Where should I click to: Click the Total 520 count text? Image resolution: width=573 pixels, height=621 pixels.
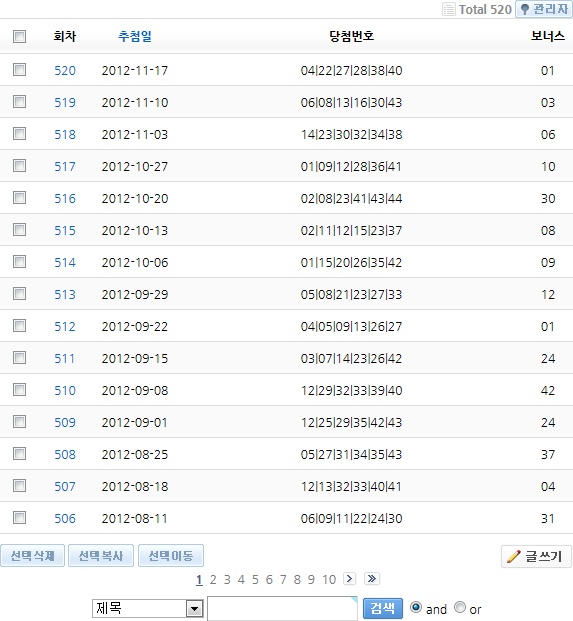click(485, 9)
